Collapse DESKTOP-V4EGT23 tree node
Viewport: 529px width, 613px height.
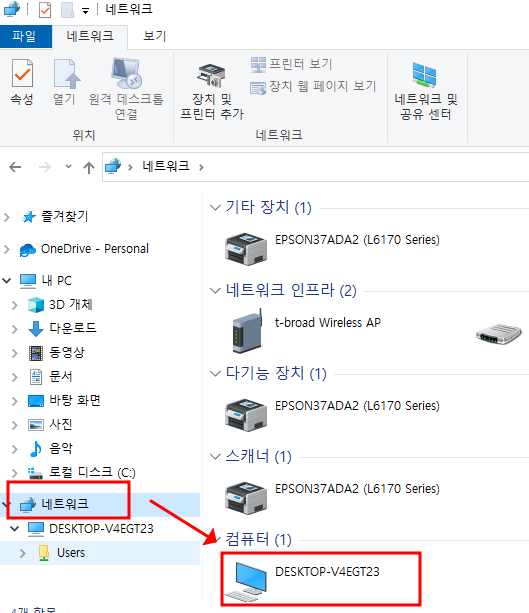point(14,529)
